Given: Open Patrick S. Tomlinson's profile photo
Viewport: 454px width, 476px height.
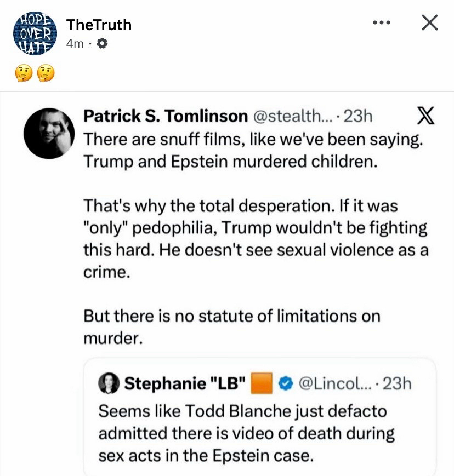Looking at the screenshot, I should click(49, 133).
